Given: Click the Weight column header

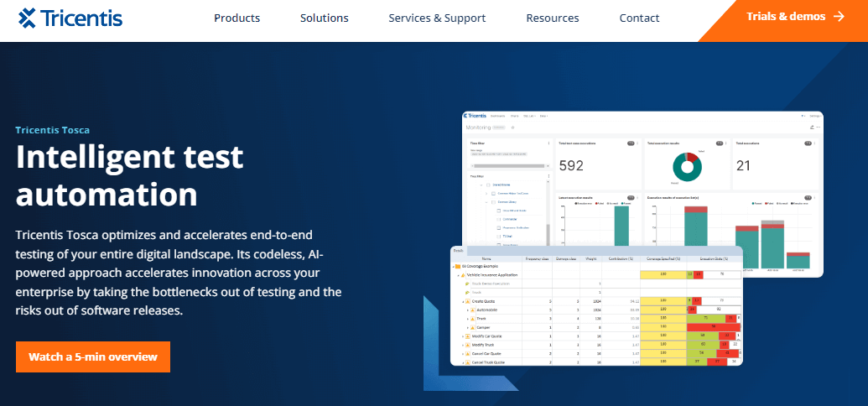Looking at the screenshot, I should tap(590, 258).
